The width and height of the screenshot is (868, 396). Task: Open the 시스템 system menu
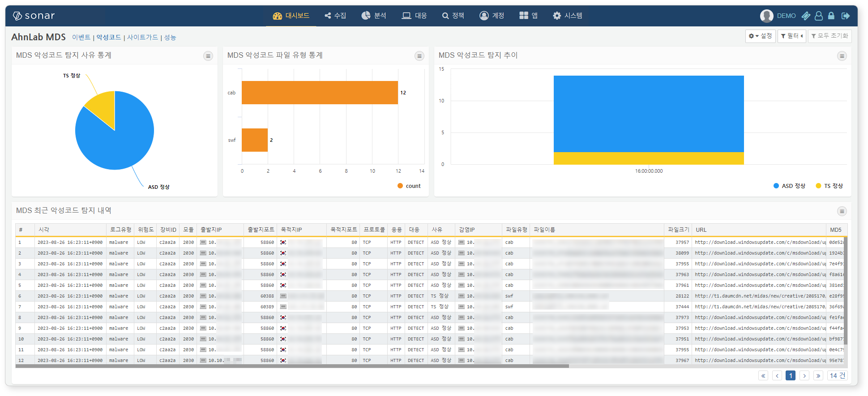tap(567, 16)
